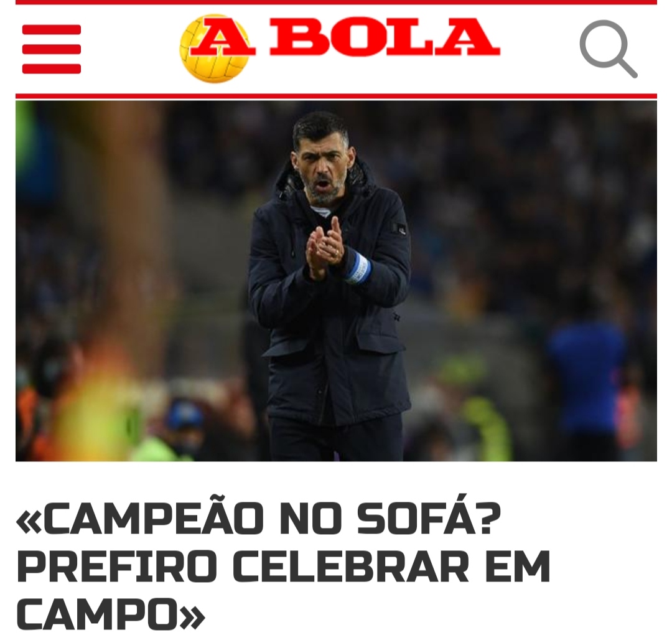Open the red hamburger menu

[x=52, y=49]
